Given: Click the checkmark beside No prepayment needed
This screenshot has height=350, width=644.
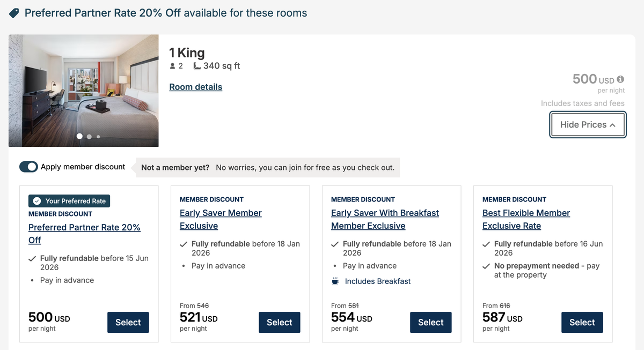Looking at the screenshot, I should click(x=486, y=265).
